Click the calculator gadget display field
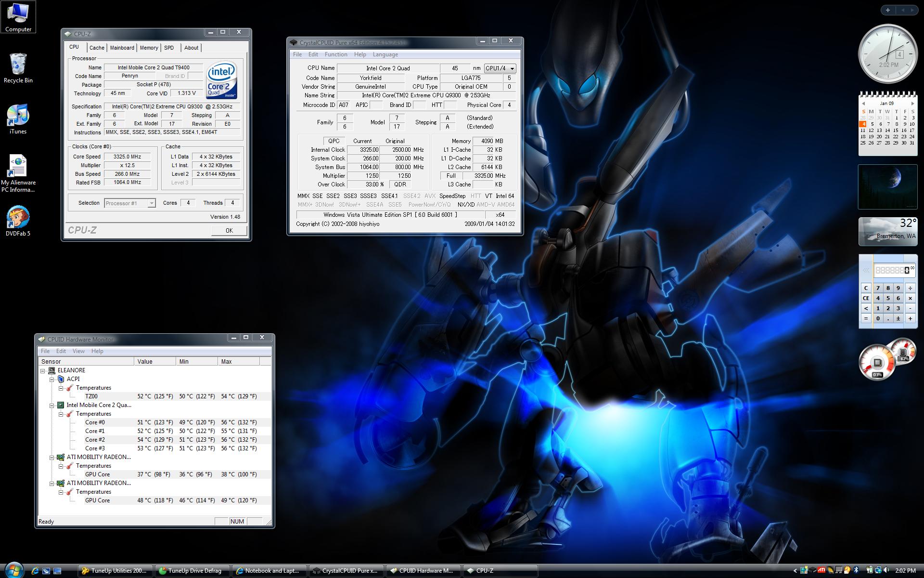This screenshot has height=578, width=924. [894, 270]
